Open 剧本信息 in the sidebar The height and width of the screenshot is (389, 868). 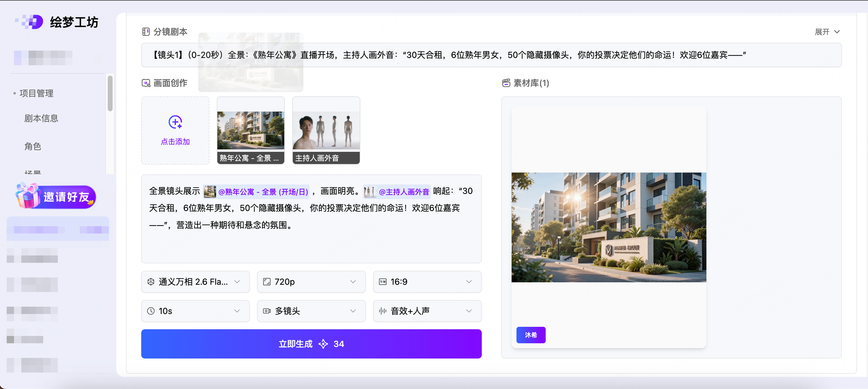tap(41, 118)
